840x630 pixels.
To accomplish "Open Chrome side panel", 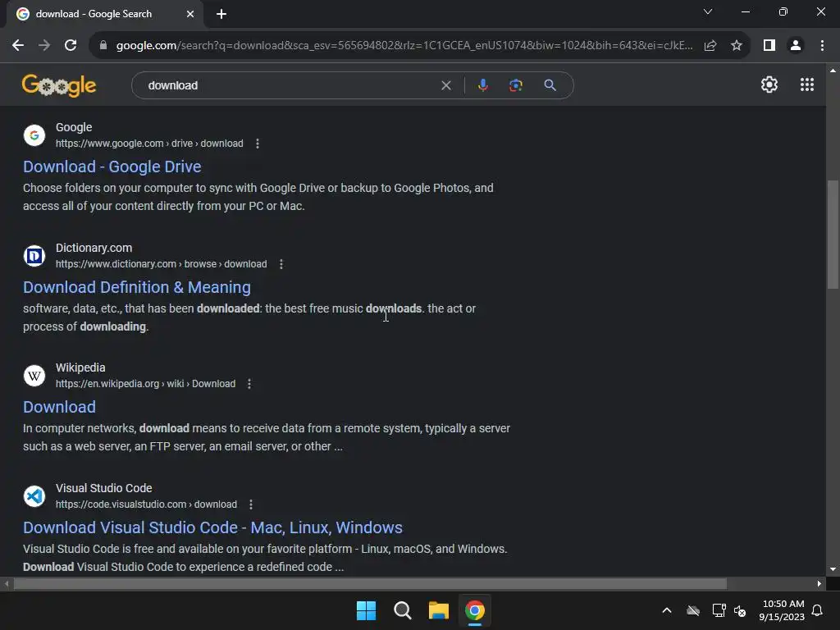I will point(769,46).
